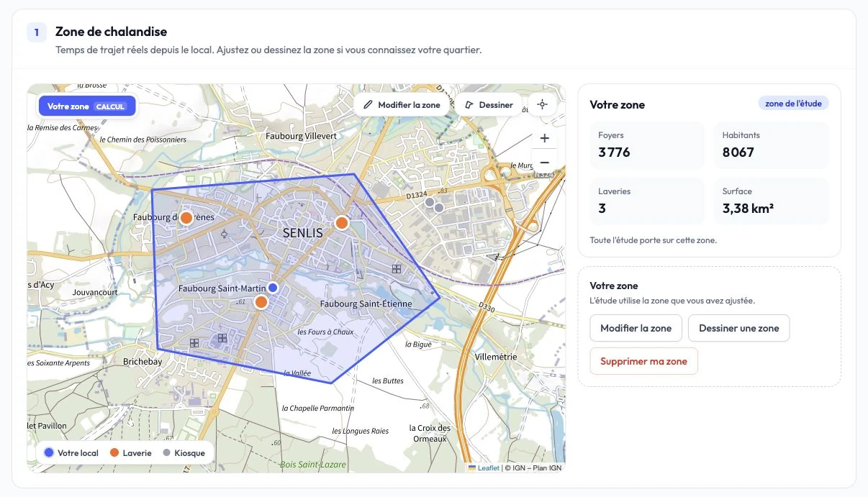
Task: Click the grey kiosque markers near D1324
Action: coord(434,205)
